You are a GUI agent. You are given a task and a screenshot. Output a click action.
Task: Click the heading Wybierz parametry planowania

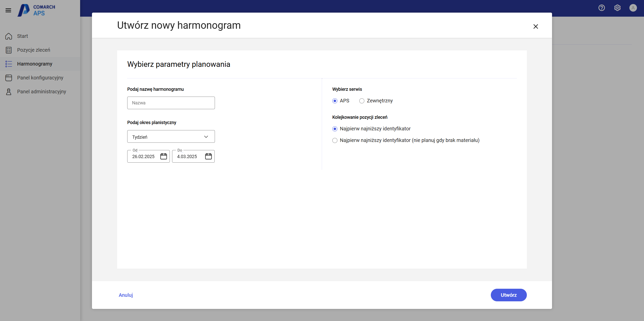179,64
